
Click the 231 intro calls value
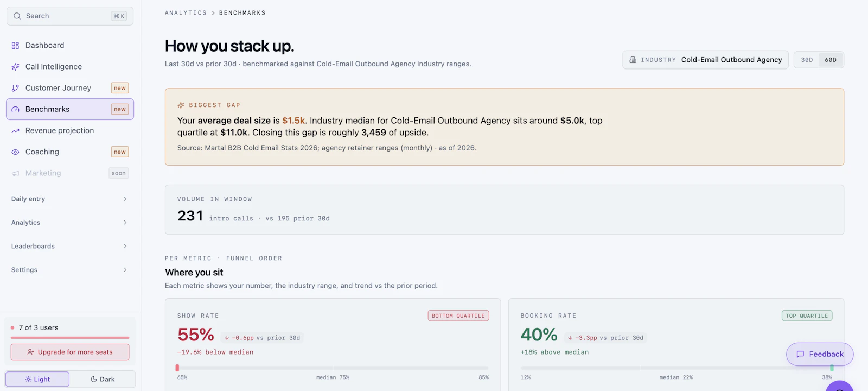190,216
